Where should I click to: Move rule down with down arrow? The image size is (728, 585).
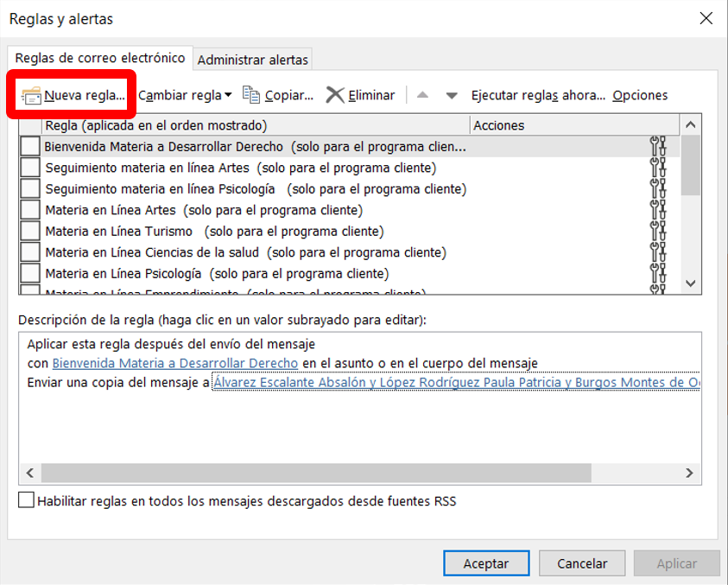451,95
